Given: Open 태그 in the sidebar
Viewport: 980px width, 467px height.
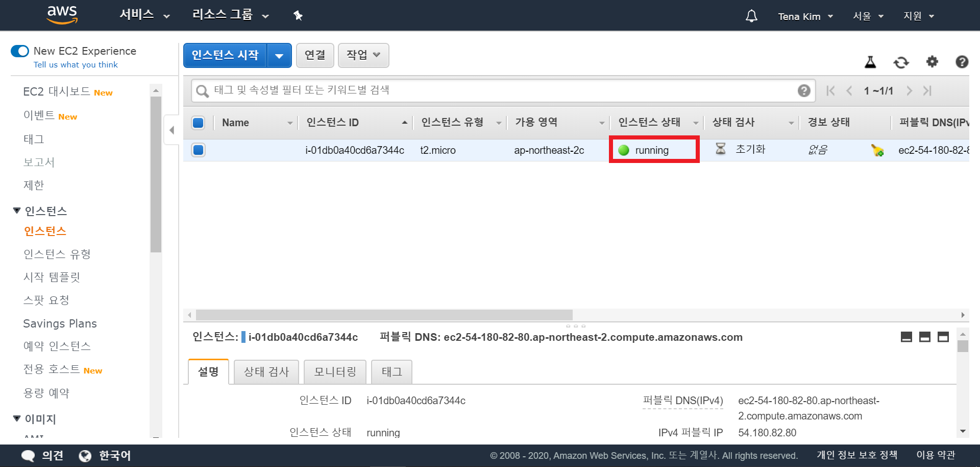Looking at the screenshot, I should coord(34,139).
